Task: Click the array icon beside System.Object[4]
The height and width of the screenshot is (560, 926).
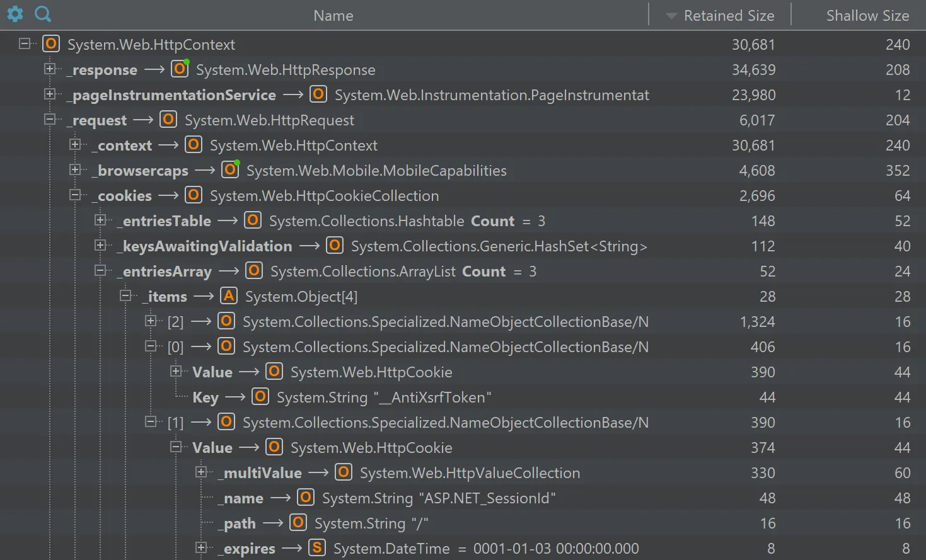Action: [x=229, y=296]
